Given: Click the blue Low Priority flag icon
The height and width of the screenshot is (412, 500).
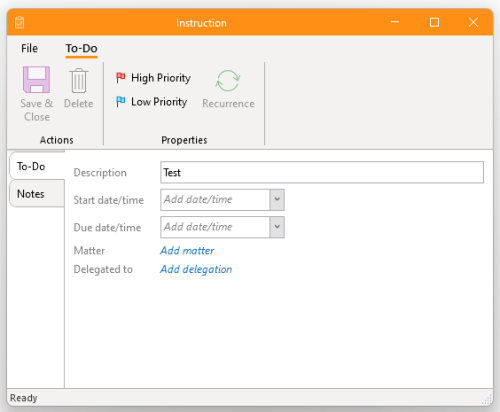Looking at the screenshot, I should pyautogui.click(x=120, y=101).
